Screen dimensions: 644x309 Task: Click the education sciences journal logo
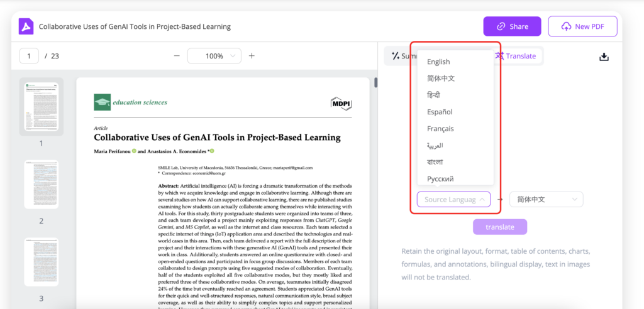(131, 102)
